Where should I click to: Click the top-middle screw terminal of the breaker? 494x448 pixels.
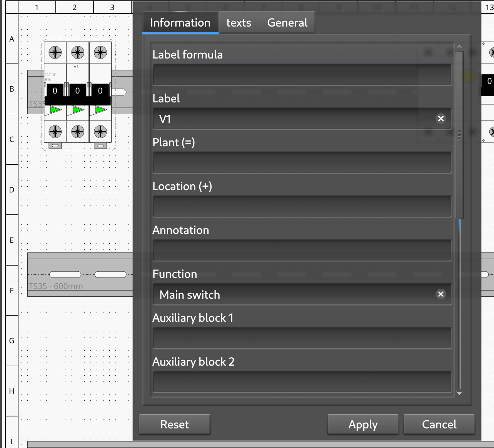(x=78, y=52)
